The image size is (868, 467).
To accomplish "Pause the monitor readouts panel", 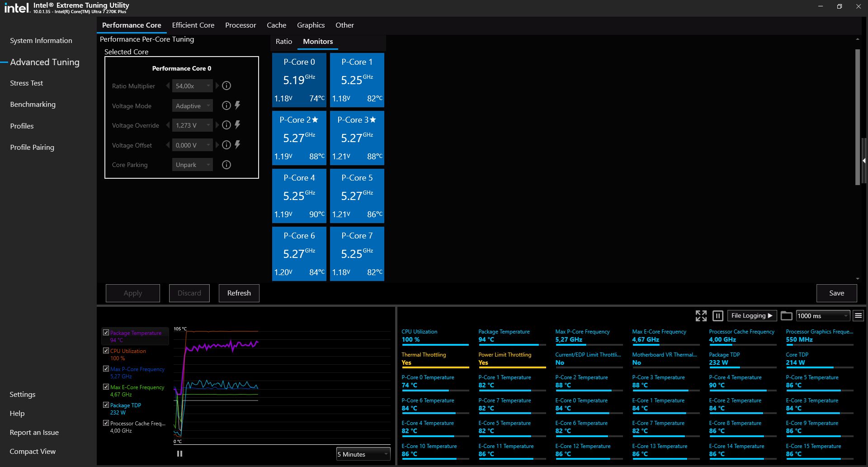I will coord(717,316).
